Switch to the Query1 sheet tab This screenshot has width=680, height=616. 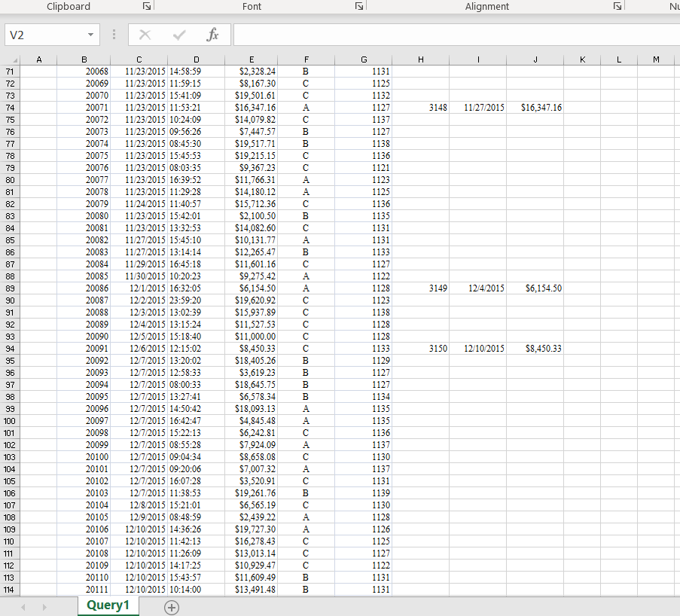tap(108, 605)
